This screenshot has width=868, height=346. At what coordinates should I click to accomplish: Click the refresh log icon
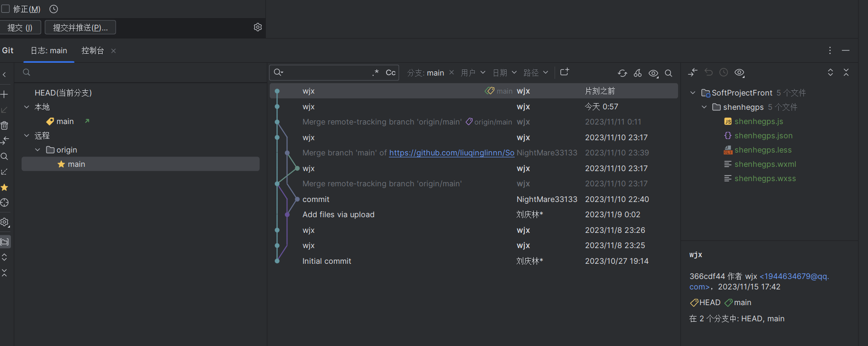click(x=622, y=73)
